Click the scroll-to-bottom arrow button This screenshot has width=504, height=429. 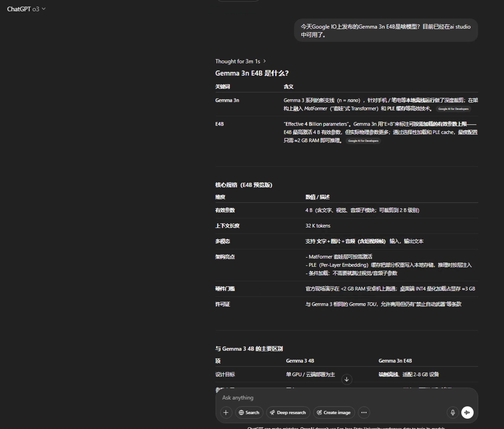click(346, 379)
